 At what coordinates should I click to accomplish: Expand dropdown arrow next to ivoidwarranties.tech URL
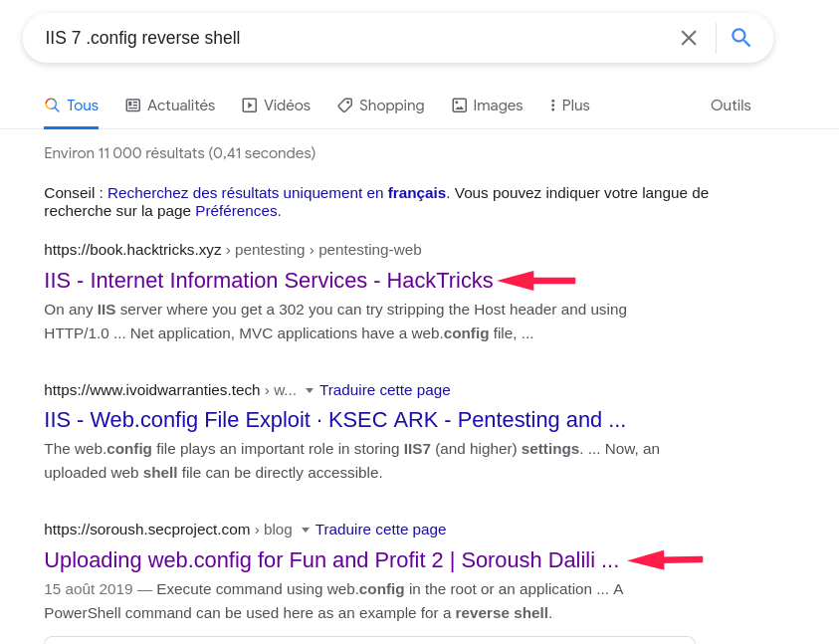pos(310,390)
